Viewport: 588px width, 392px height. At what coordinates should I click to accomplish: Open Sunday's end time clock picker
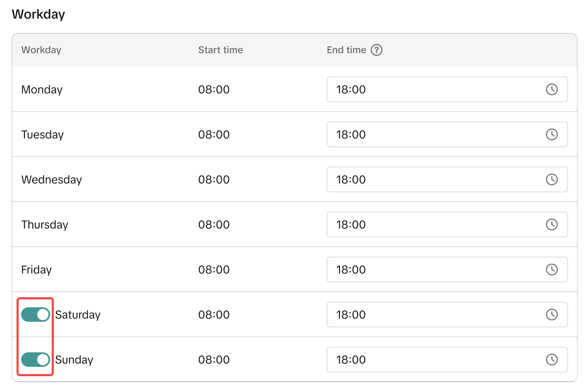pos(551,360)
